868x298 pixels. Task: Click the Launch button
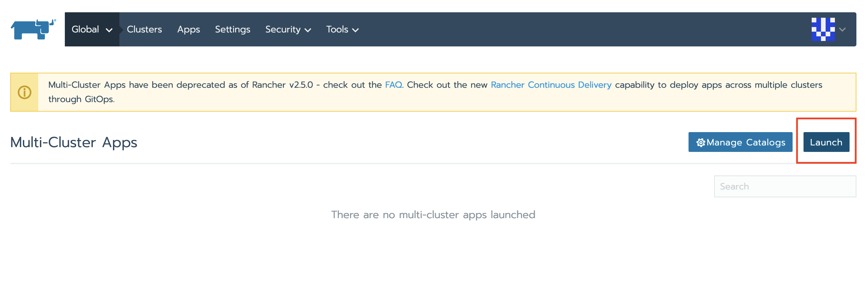click(826, 142)
